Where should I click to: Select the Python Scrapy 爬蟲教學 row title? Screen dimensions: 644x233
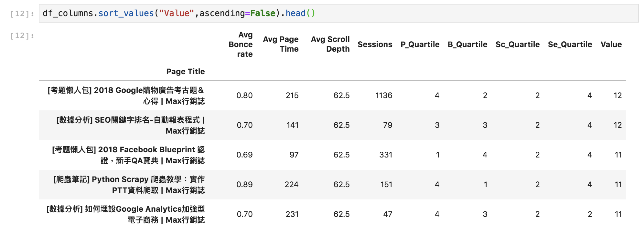129,185
